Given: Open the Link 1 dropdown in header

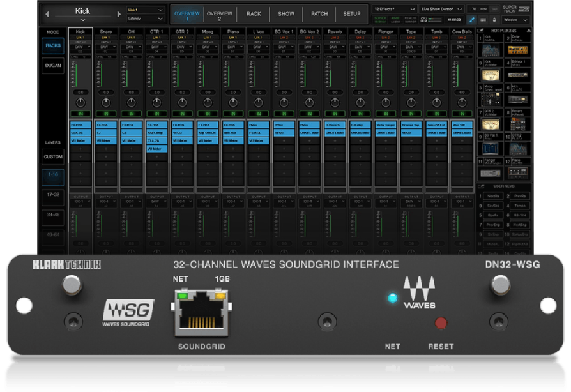Looking at the screenshot, I should [145, 10].
